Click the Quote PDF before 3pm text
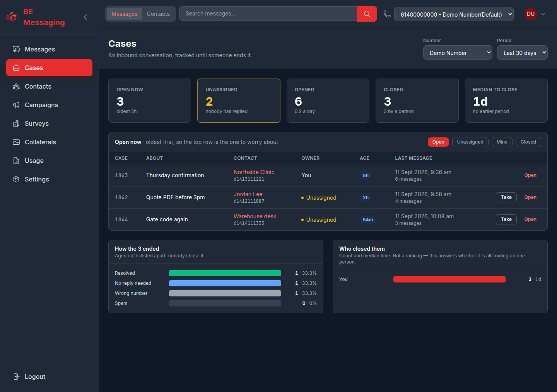557x392 pixels. (175, 197)
